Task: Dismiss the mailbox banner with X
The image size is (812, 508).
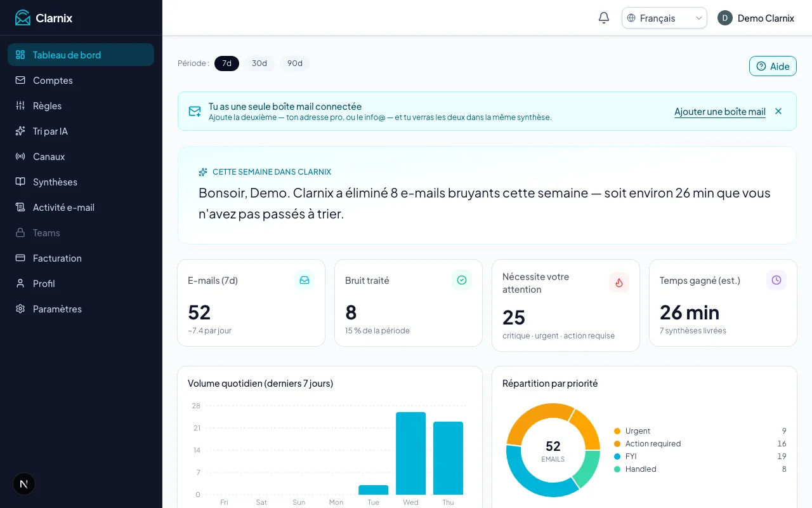Action: 778,111
